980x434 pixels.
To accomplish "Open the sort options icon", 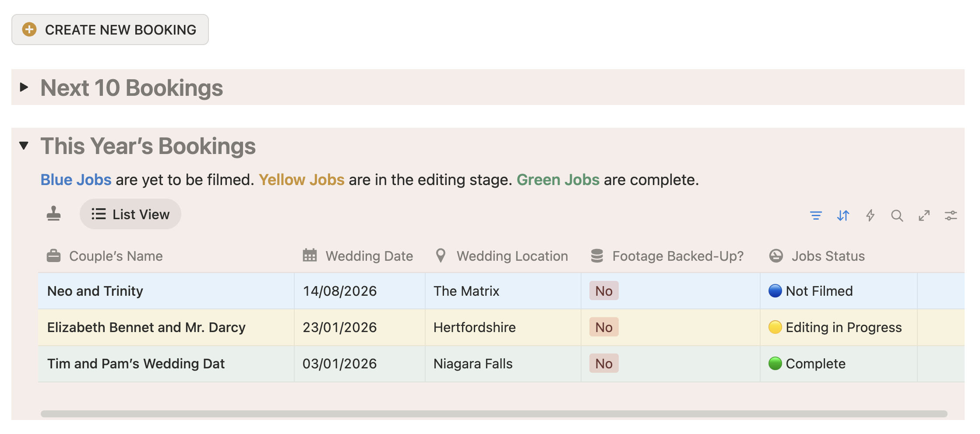I will (843, 215).
